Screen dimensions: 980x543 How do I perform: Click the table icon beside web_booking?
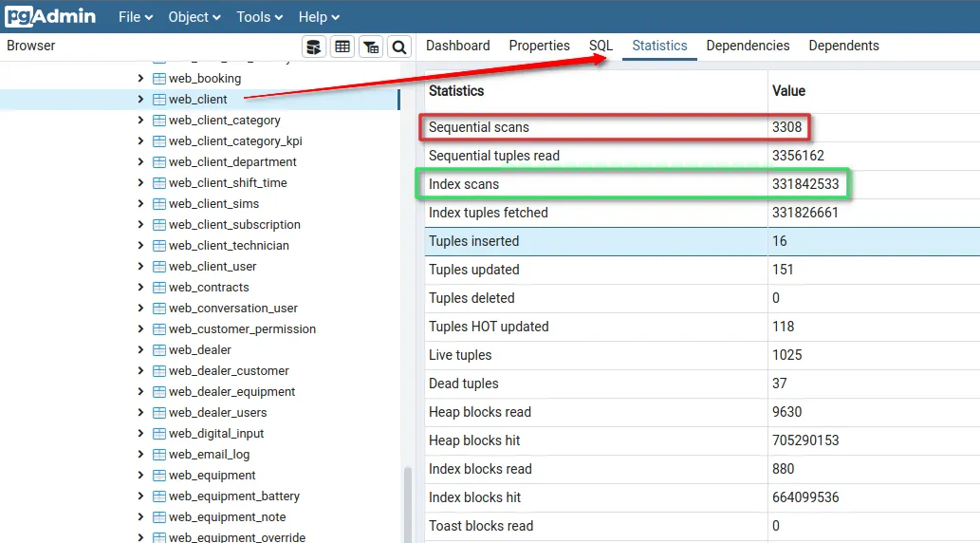pos(159,78)
